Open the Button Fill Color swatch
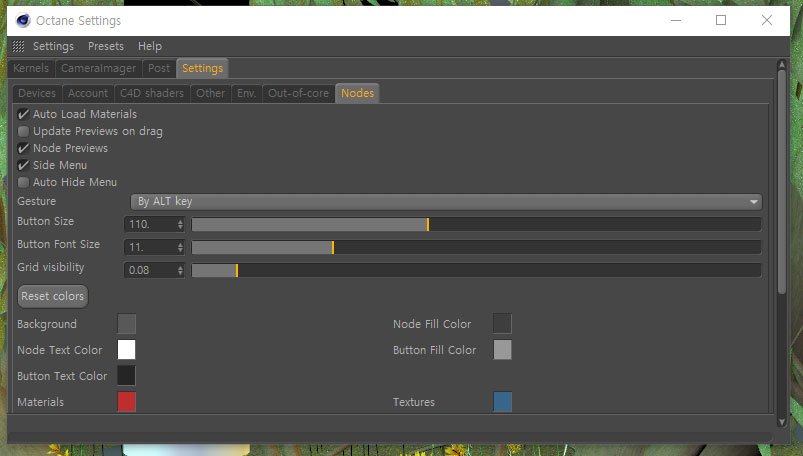 (x=502, y=350)
